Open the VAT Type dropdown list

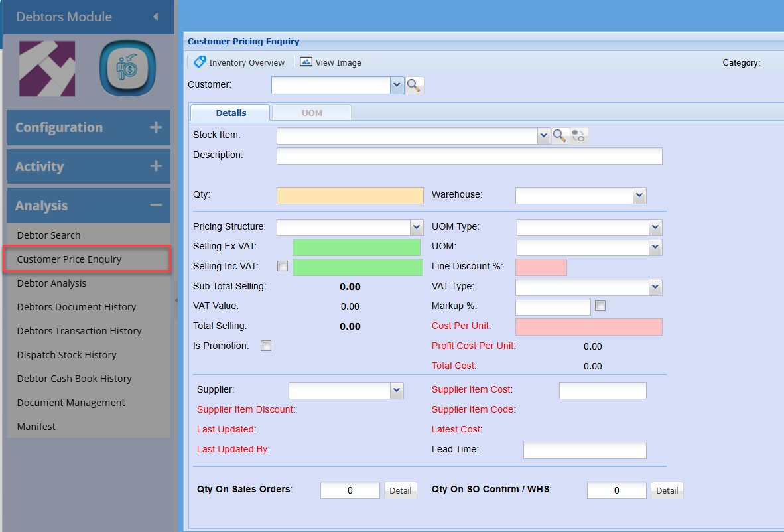click(655, 287)
